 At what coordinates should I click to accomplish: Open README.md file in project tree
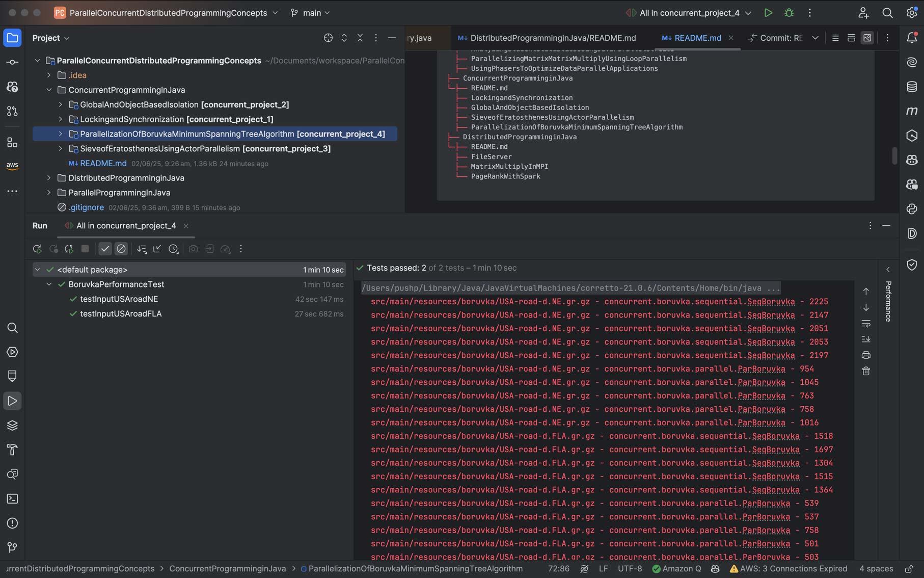pyautogui.click(x=103, y=163)
